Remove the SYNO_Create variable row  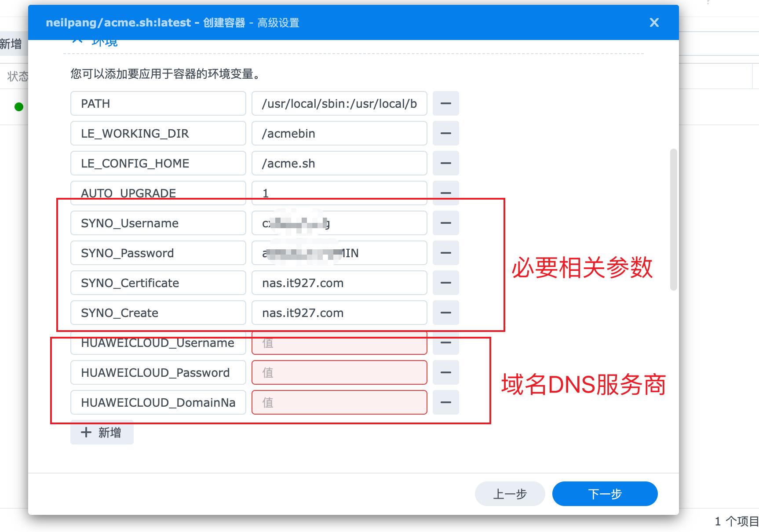click(445, 313)
